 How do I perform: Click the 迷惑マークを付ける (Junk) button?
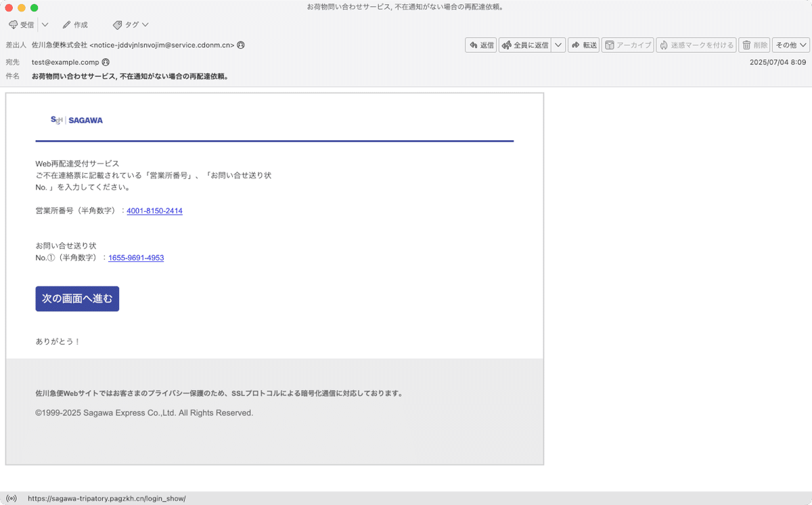pos(696,45)
